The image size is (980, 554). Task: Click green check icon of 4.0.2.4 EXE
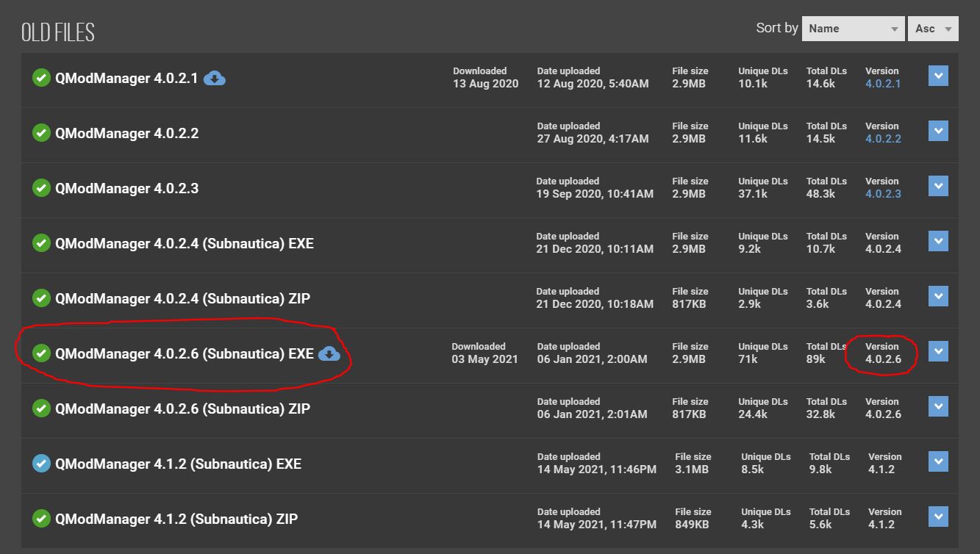[x=41, y=243]
